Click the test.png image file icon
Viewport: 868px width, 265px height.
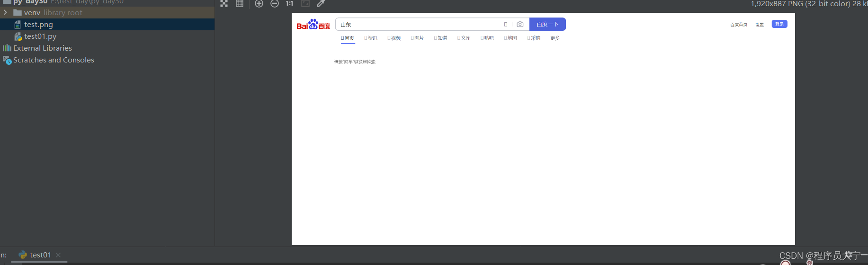(18, 25)
